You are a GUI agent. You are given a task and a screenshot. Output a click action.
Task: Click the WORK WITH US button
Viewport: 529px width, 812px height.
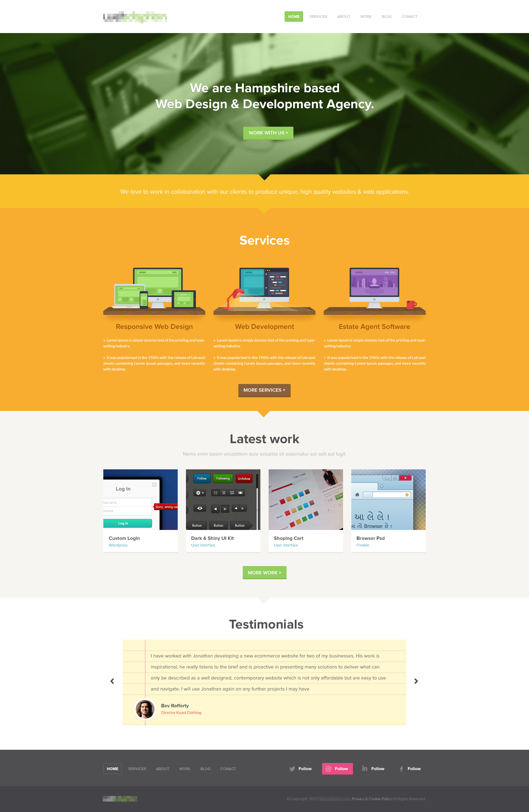tap(265, 132)
